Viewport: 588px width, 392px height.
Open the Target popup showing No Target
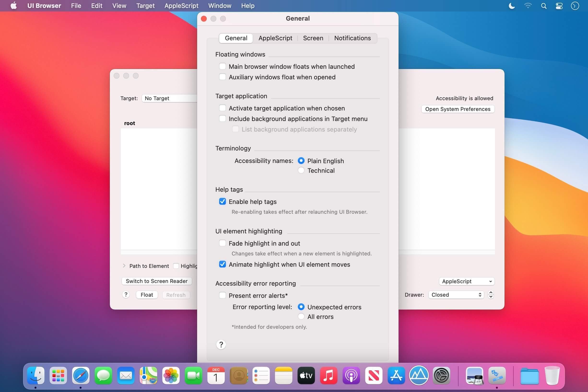click(169, 98)
